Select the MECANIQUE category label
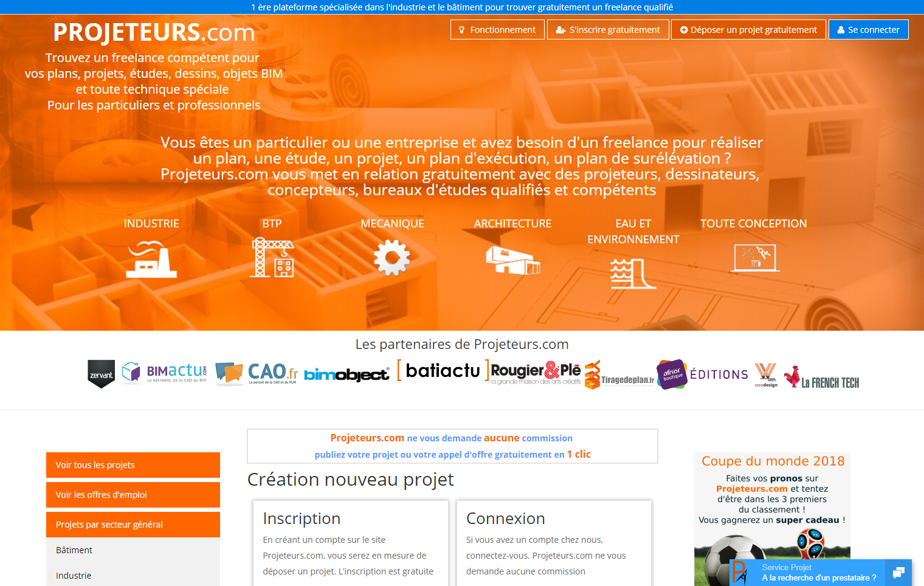This screenshot has width=924, height=586. pyautogui.click(x=393, y=224)
